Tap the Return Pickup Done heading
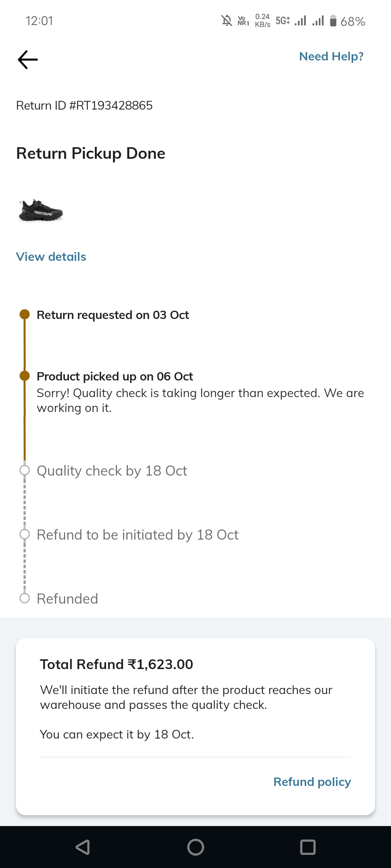Viewport: 391px width, 868px height. (91, 153)
